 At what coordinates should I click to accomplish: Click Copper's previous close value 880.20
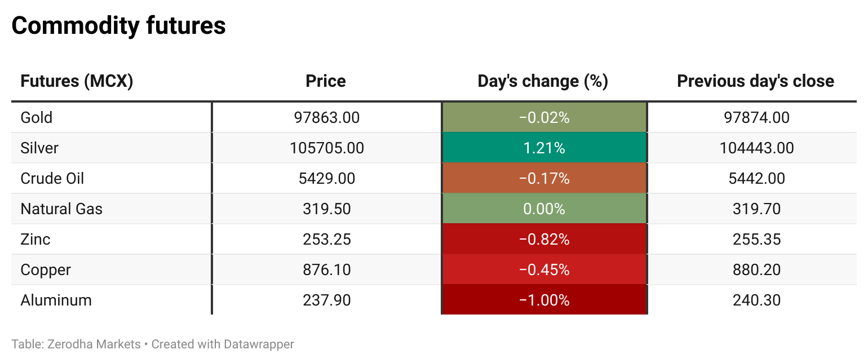pos(756,269)
